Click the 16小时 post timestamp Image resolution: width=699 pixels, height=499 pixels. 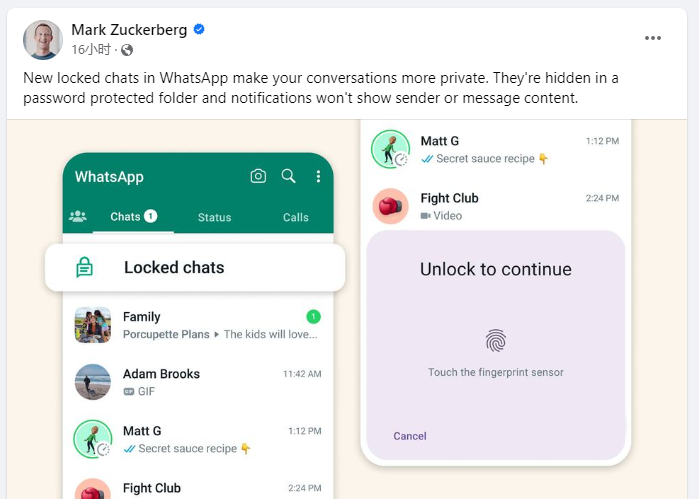click(91, 49)
